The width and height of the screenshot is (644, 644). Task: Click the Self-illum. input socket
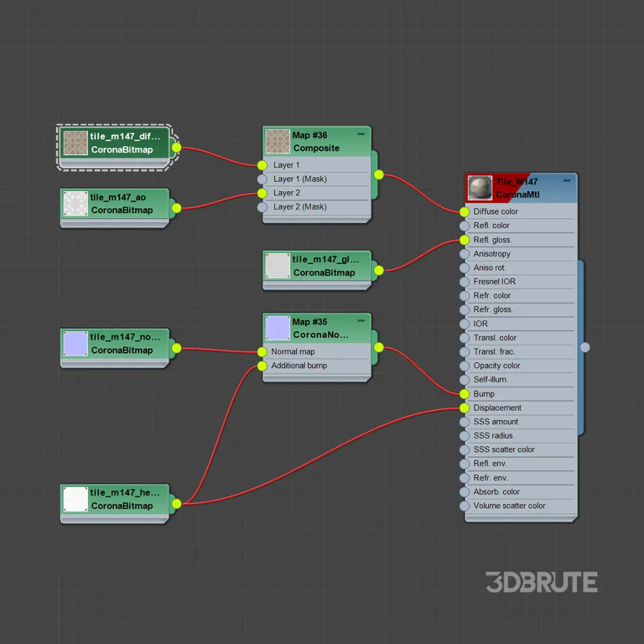click(464, 380)
